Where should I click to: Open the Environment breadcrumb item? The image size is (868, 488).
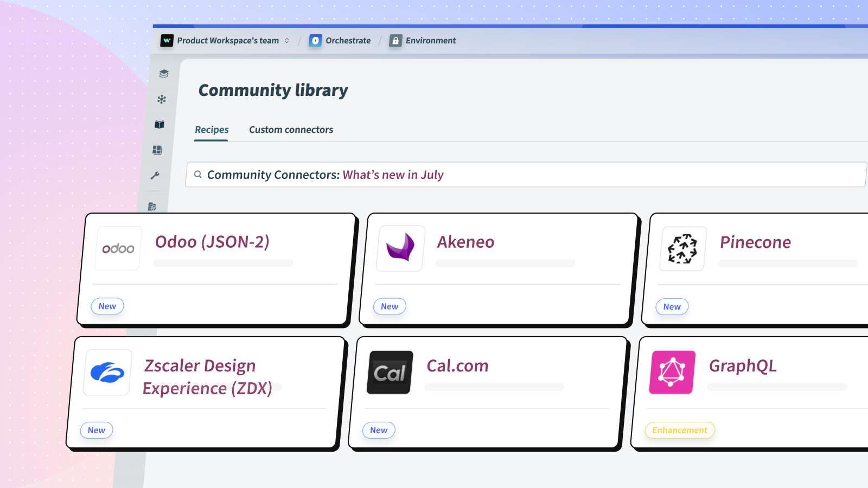tap(431, 41)
